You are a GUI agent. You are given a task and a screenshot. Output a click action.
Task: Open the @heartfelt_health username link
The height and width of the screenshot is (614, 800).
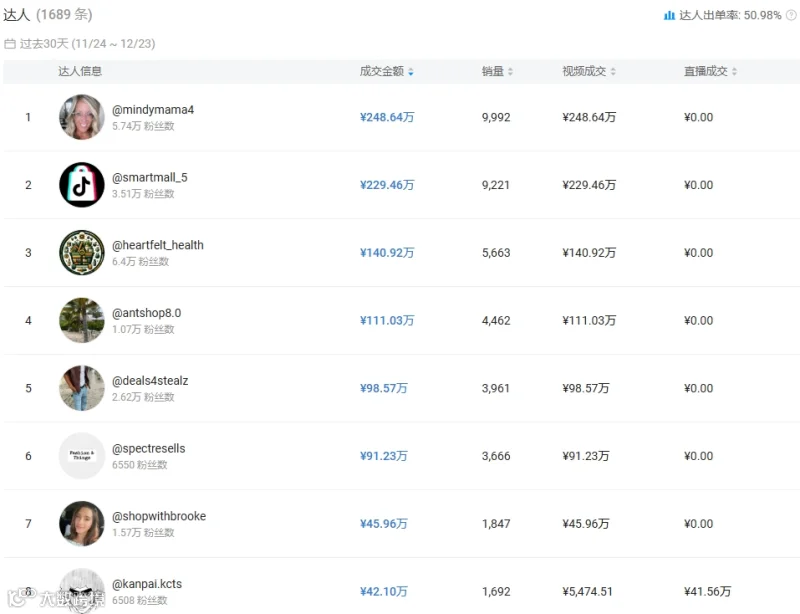coord(158,245)
